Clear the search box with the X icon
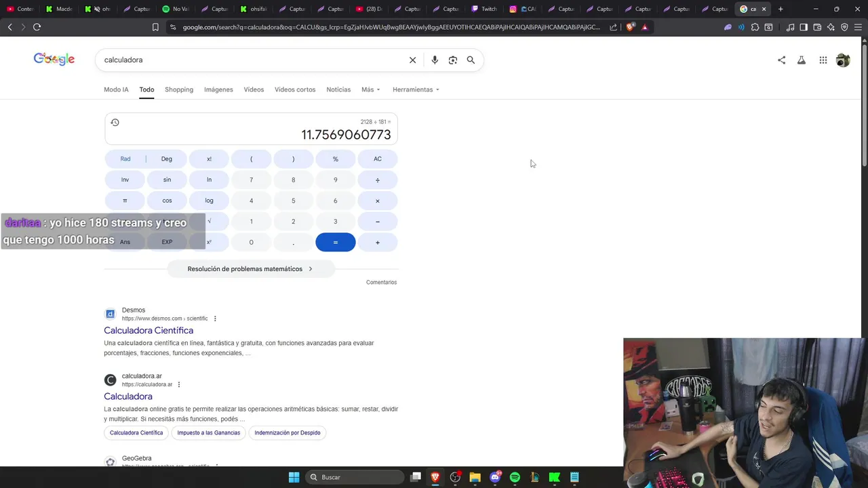 click(412, 60)
